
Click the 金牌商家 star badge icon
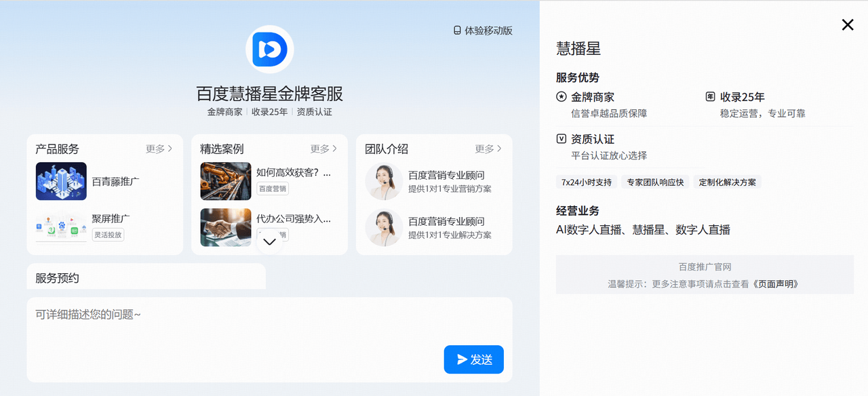[x=560, y=96]
